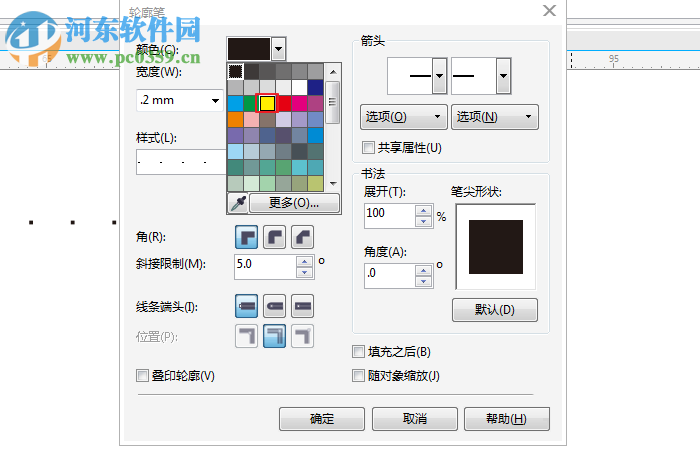700x450 pixels.
Task: Choose the square line cap icon
Action: pos(303,306)
